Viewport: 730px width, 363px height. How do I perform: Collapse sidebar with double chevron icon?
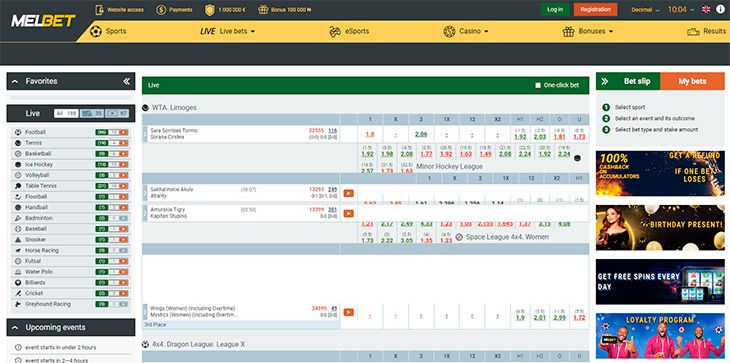(127, 81)
